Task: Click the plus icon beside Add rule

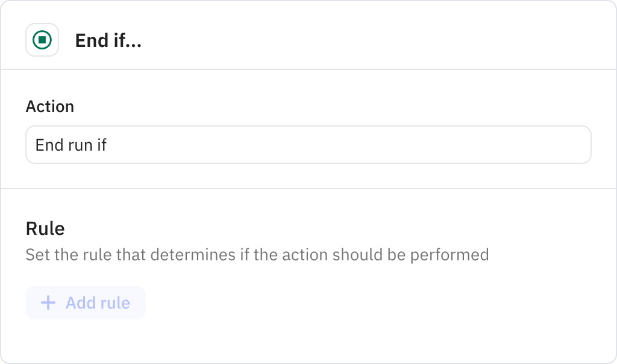Action: pyautogui.click(x=48, y=303)
